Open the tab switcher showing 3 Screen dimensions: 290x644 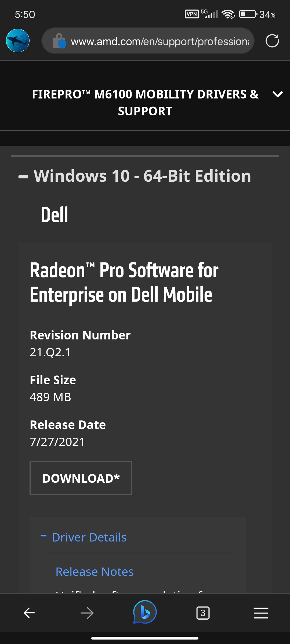tap(203, 613)
